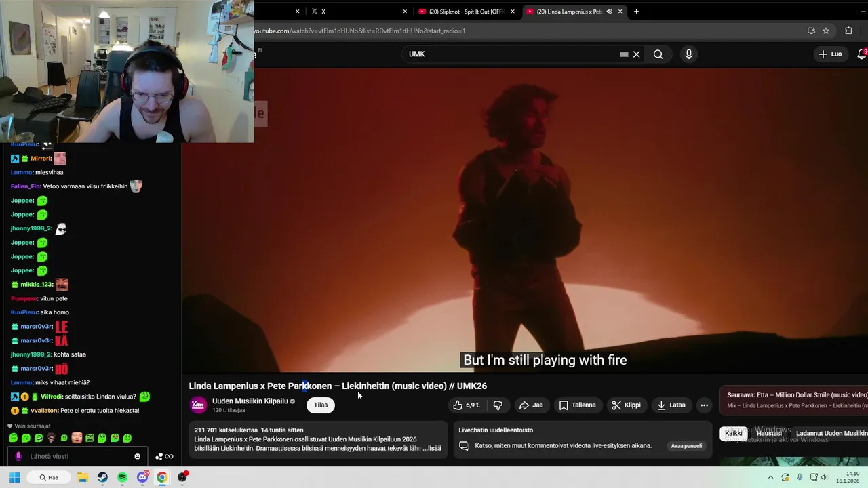Open username Pumpere in chat
Image resolution: width=868 pixels, height=488 pixels.
point(24,299)
